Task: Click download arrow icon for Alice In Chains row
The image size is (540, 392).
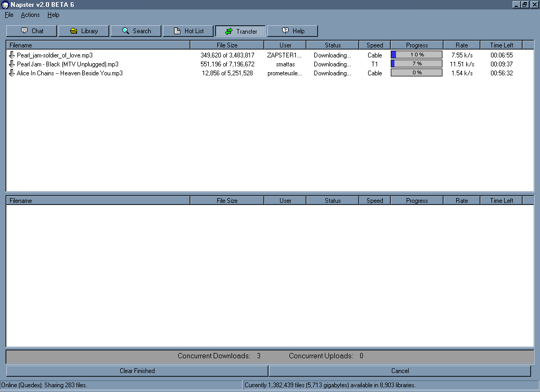Action: tap(12, 73)
